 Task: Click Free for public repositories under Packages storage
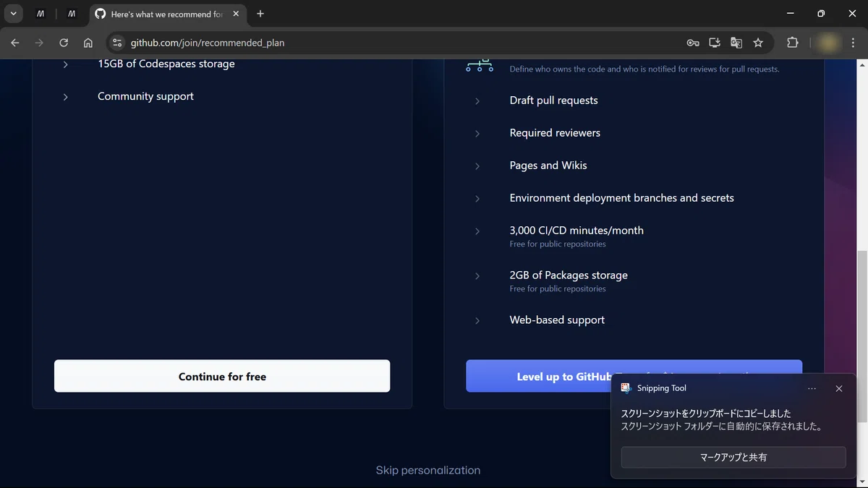(x=558, y=289)
